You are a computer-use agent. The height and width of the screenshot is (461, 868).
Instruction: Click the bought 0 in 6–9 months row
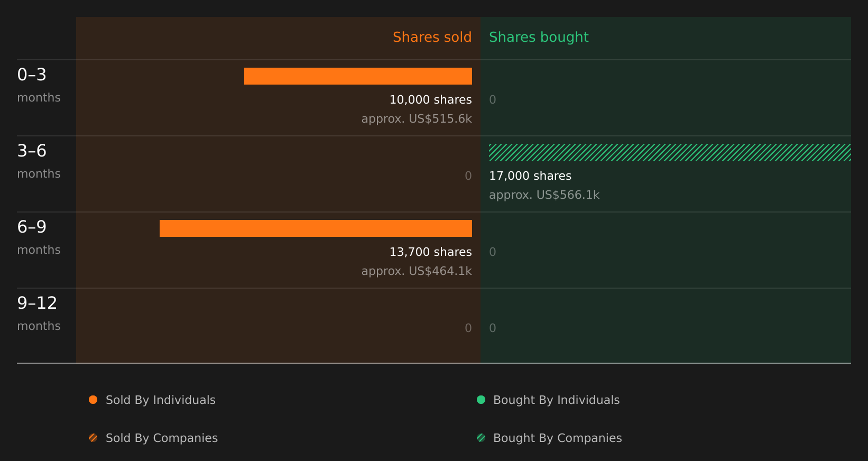[493, 252]
